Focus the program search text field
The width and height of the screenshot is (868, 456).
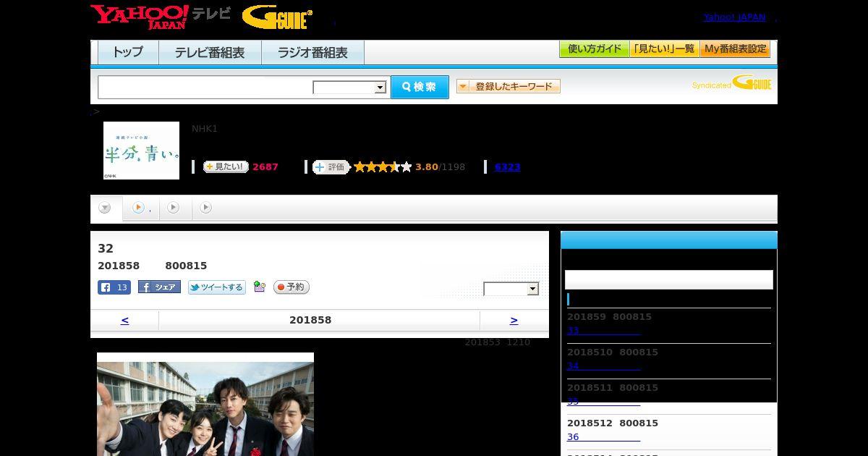point(205,87)
